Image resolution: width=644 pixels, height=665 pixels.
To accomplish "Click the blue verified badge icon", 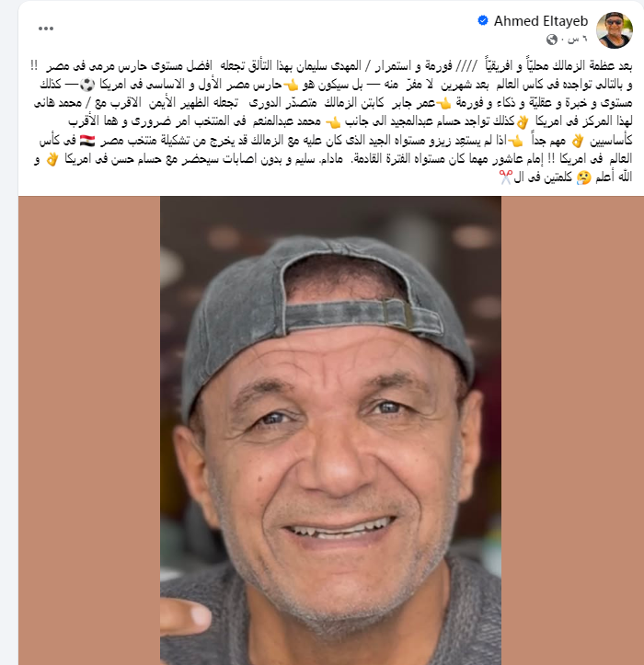I will coord(483,20).
